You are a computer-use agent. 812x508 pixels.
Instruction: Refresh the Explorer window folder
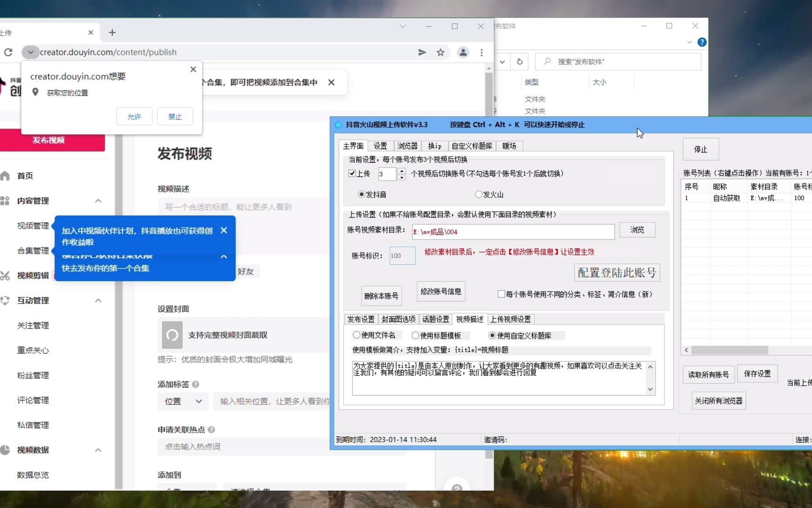pos(520,62)
